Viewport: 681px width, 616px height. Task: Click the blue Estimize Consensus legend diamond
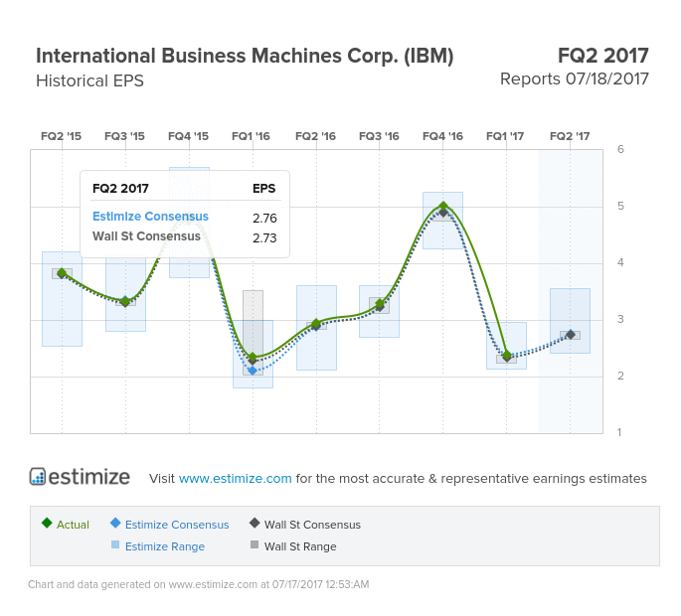pyautogui.click(x=115, y=523)
